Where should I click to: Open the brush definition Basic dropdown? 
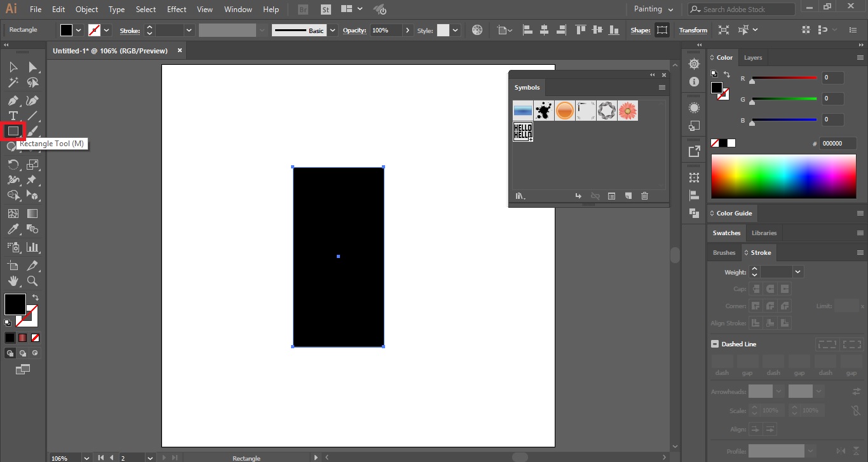(x=332, y=30)
